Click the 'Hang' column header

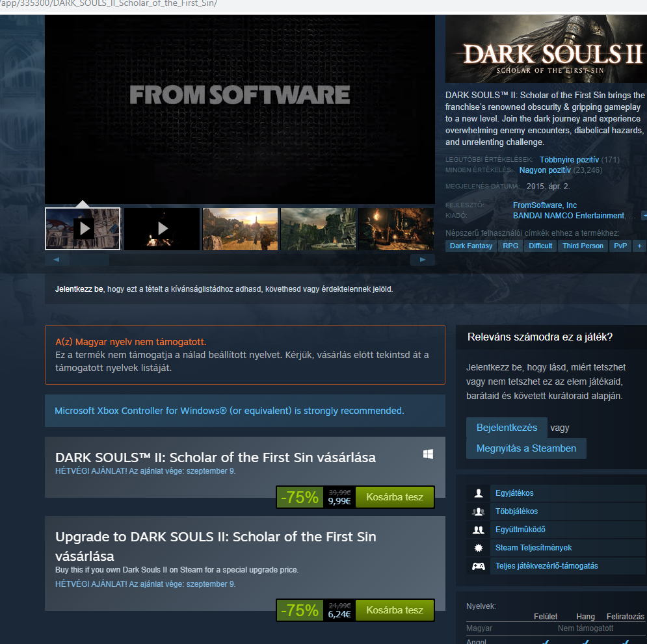[x=585, y=616]
